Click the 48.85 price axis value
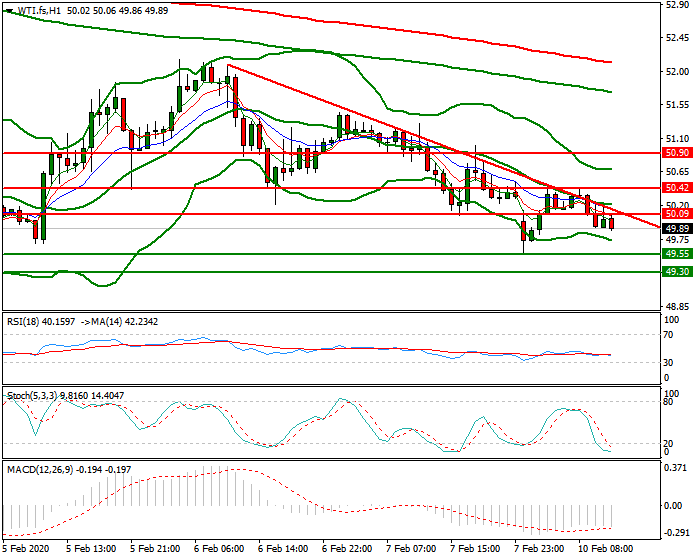 click(677, 307)
